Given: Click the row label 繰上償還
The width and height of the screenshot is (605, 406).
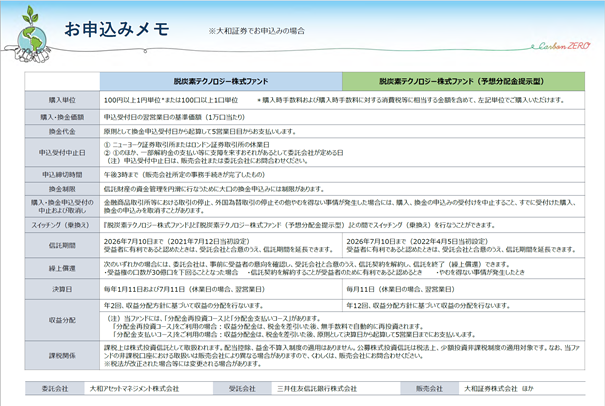Looking at the screenshot, I should [62, 268].
